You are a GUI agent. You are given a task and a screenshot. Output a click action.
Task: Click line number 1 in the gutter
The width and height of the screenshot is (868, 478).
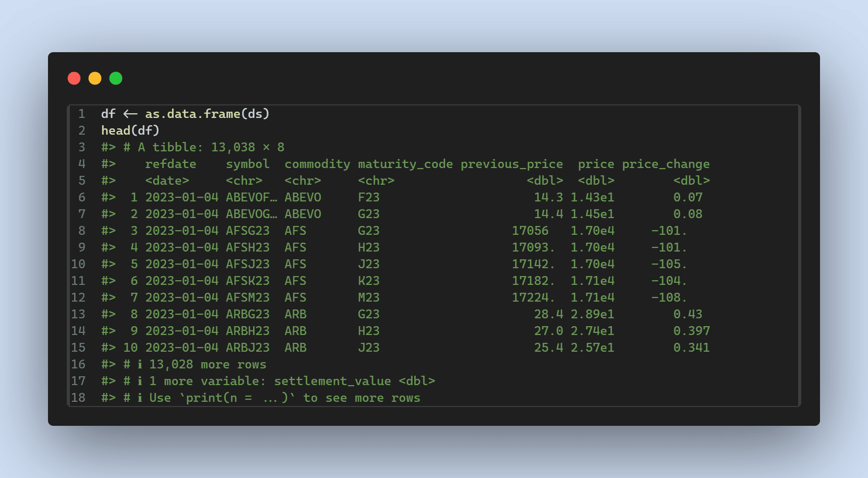tap(81, 114)
